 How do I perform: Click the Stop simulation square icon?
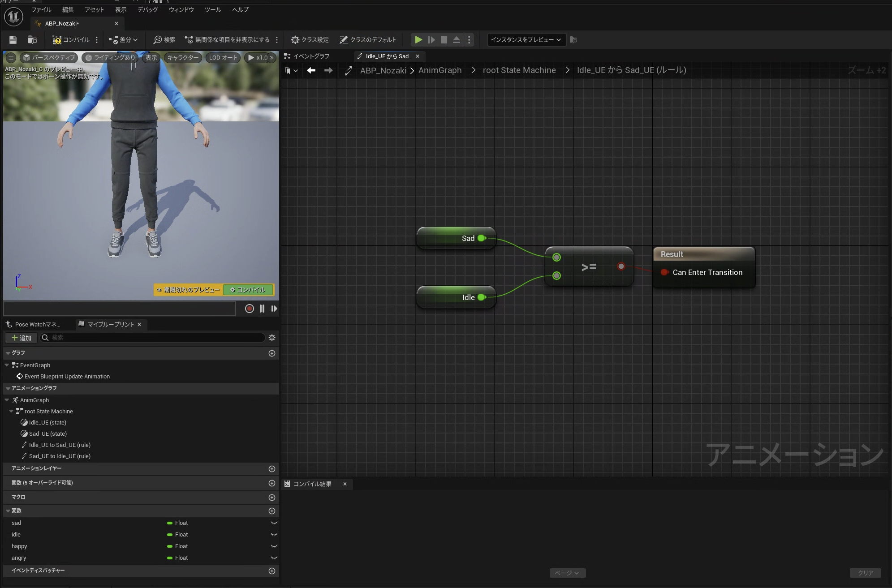(444, 40)
